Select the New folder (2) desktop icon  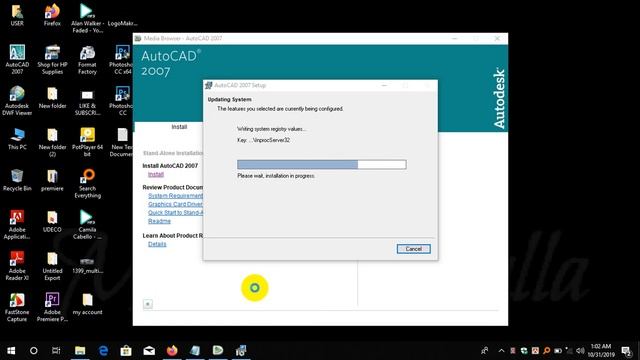coord(52,142)
